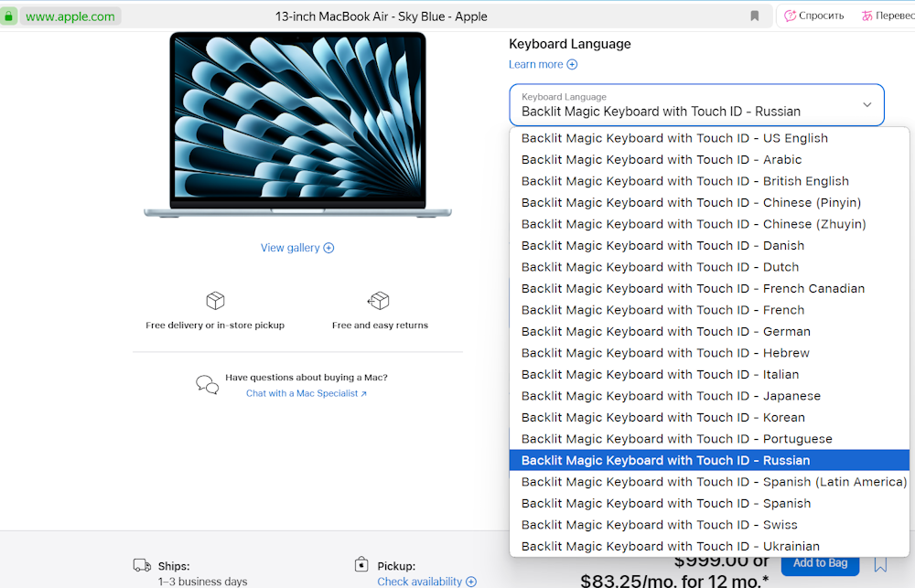Image resolution: width=915 pixels, height=588 pixels.
Task: Collapse the Keyboard Language dropdown chevron
Action: (x=867, y=105)
